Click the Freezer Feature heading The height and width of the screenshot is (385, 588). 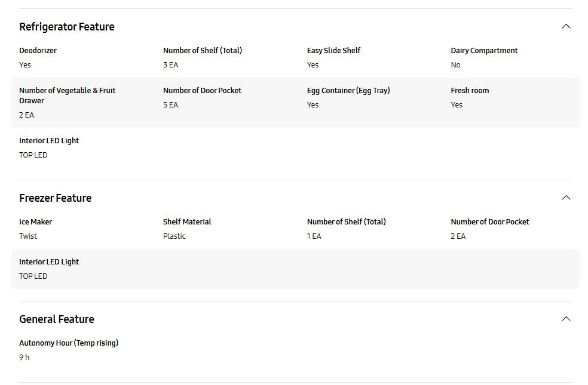coord(56,198)
